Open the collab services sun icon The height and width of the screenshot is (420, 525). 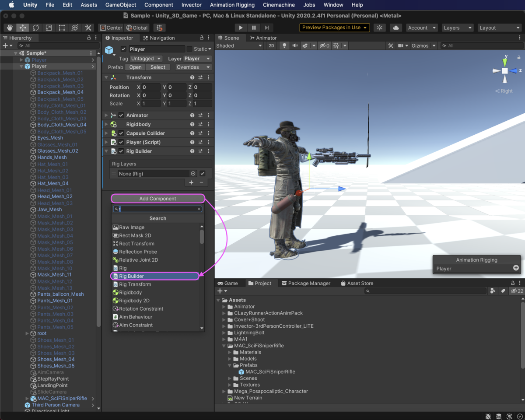(380, 28)
